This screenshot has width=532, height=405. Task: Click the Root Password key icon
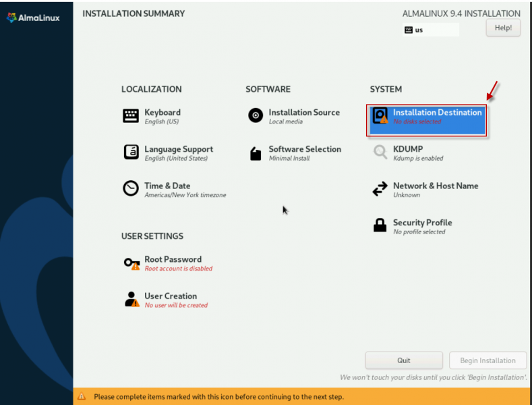coord(131,264)
